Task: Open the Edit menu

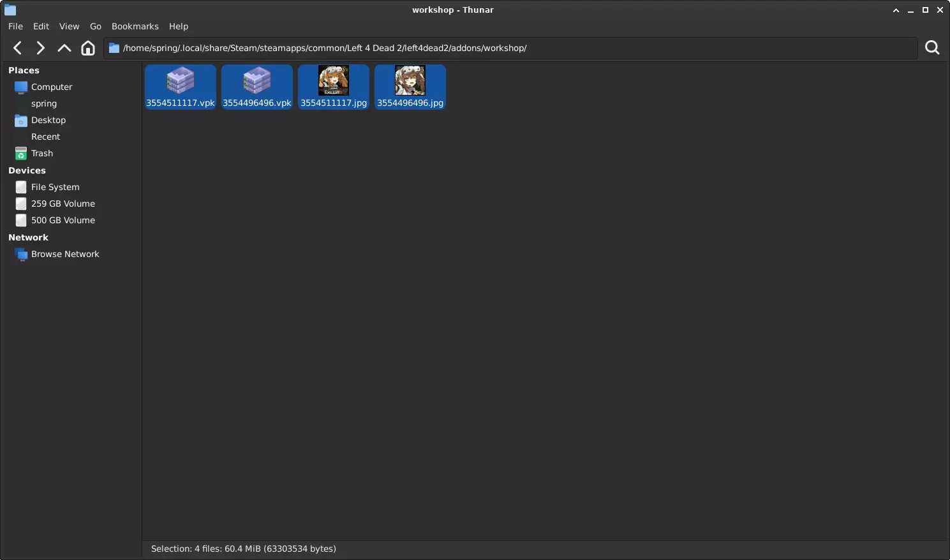Action: pos(41,26)
